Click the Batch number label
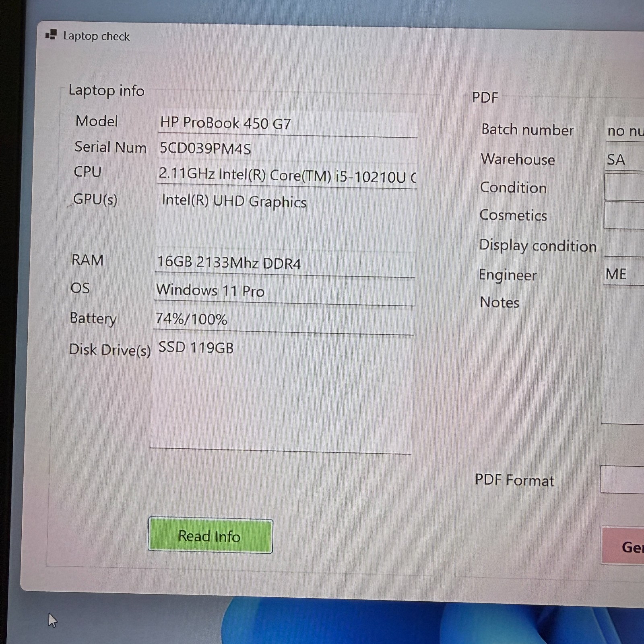The height and width of the screenshot is (644, 644). [x=527, y=130]
